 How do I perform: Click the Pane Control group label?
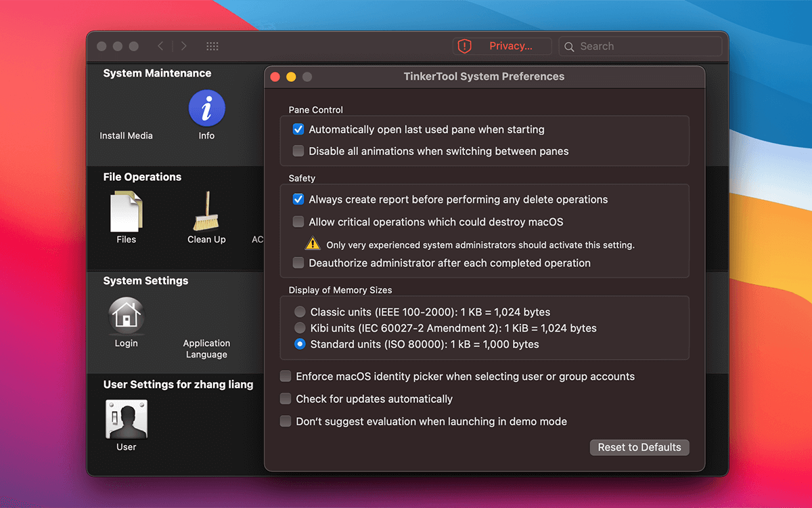pos(316,110)
